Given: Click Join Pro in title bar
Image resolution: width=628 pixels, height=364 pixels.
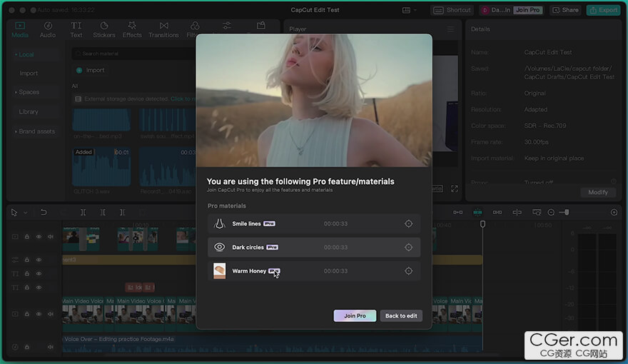Looking at the screenshot, I should [x=528, y=10].
